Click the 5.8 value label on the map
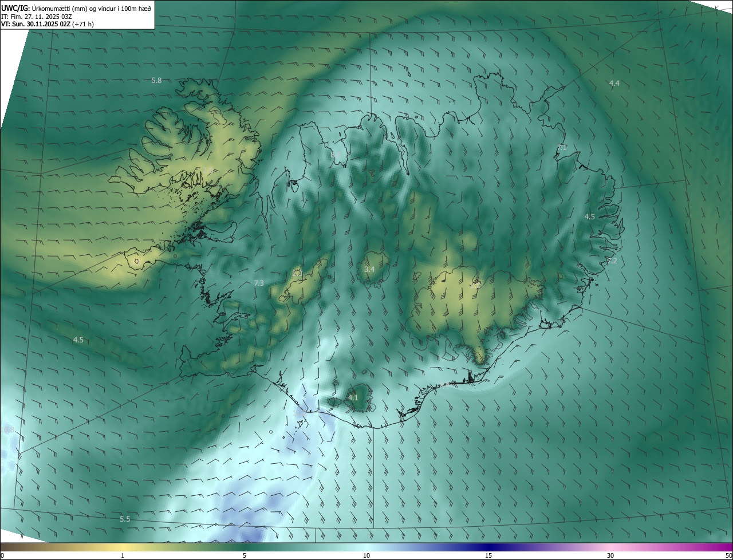This screenshot has width=733, height=560. 156,81
